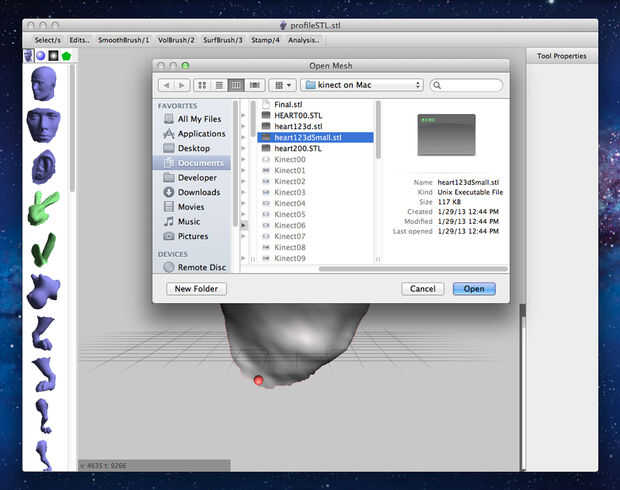This screenshot has width=620, height=490.
Task: Activate the VolBrush/2 tool
Action: tap(176, 40)
